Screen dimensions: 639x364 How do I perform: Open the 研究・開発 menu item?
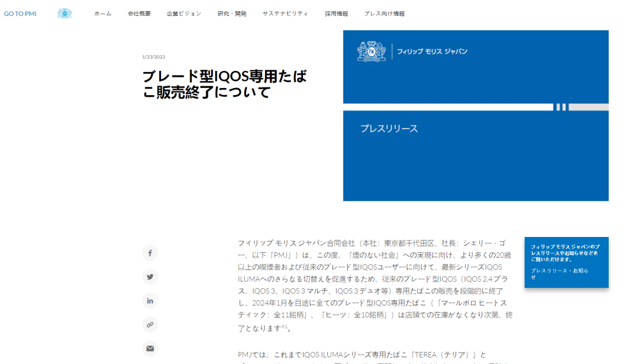(x=232, y=14)
